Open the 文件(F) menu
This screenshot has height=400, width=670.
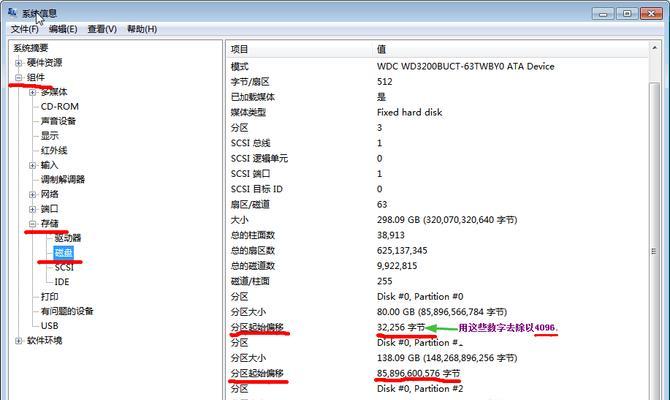point(24,29)
